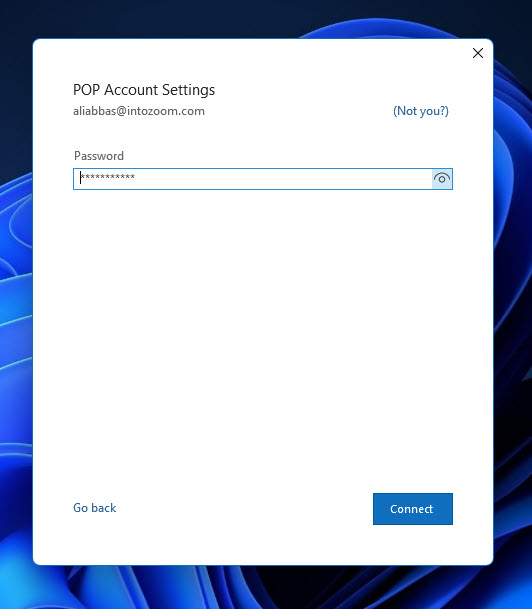Toggle password visibility in the password field
The height and width of the screenshot is (609, 532).
(442, 179)
